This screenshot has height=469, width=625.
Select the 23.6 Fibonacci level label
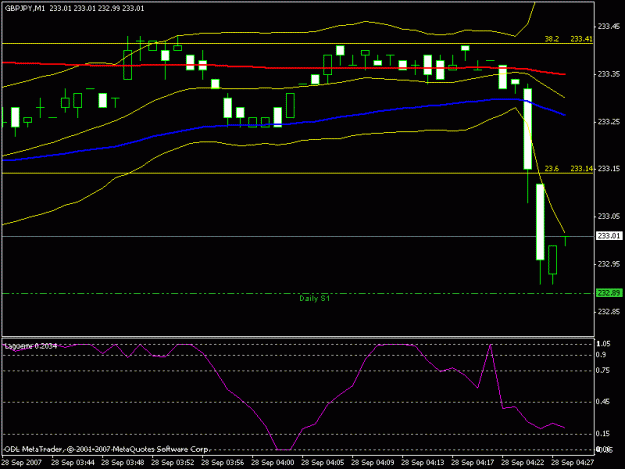tap(552, 169)
